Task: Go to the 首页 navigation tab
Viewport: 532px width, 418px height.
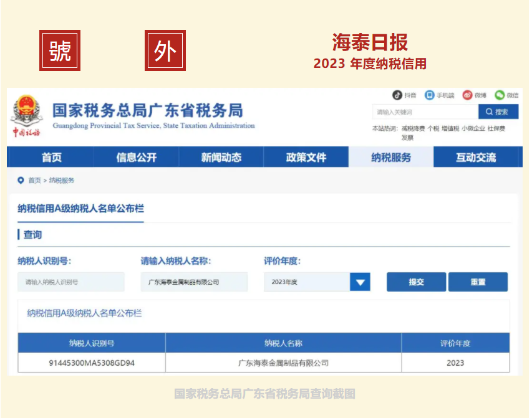Action: point(51,158)
